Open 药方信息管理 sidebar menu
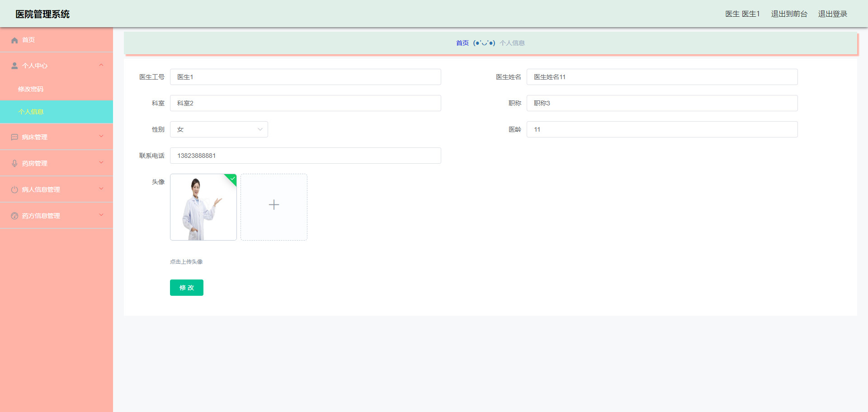 click(57, 216)
